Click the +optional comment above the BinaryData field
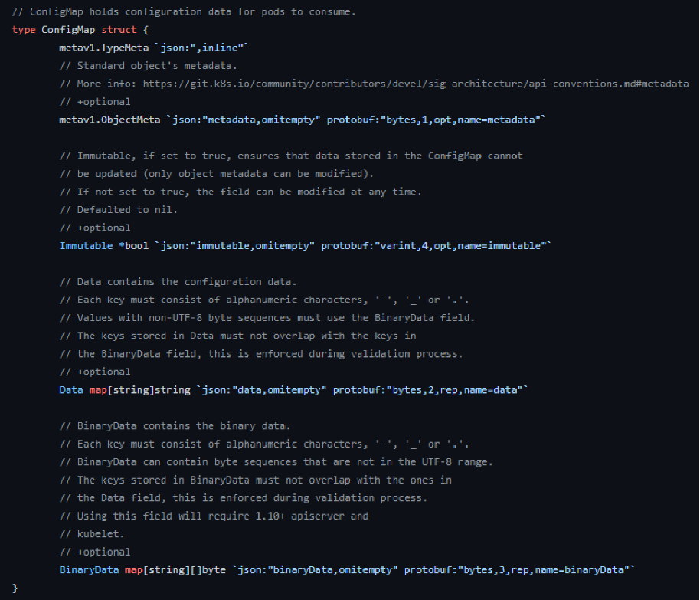700x600 pixels. pos(95,552)
